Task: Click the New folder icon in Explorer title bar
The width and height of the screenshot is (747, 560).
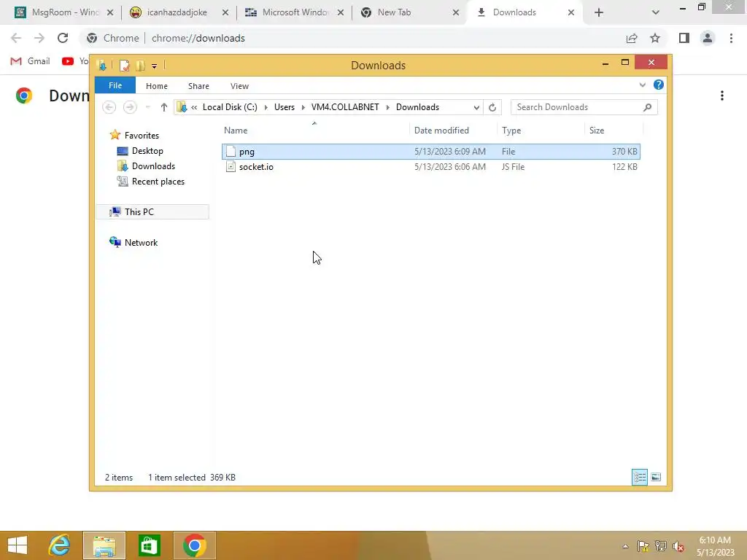Action: click(140, 65)
